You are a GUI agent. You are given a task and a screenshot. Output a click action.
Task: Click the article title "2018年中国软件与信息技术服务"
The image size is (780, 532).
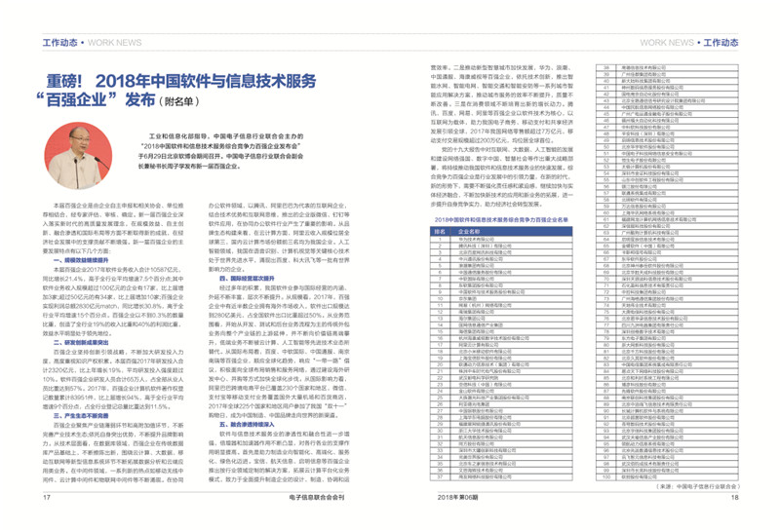coord(206,81)
